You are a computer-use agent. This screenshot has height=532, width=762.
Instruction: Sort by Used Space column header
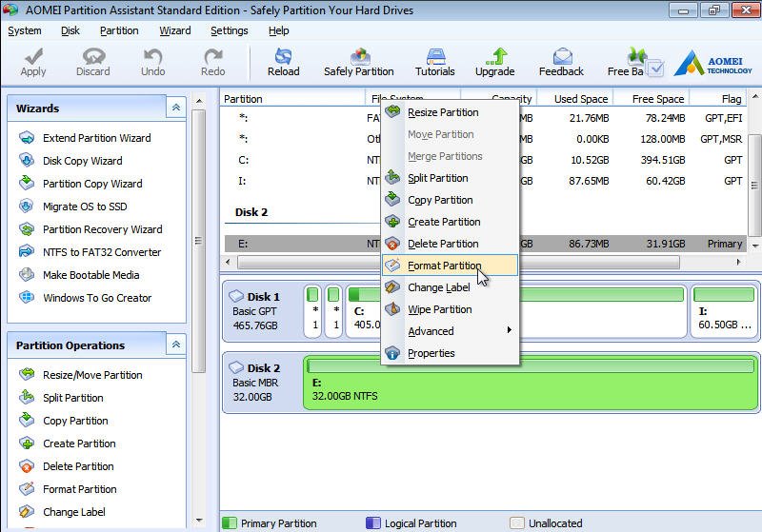[575, 99]
